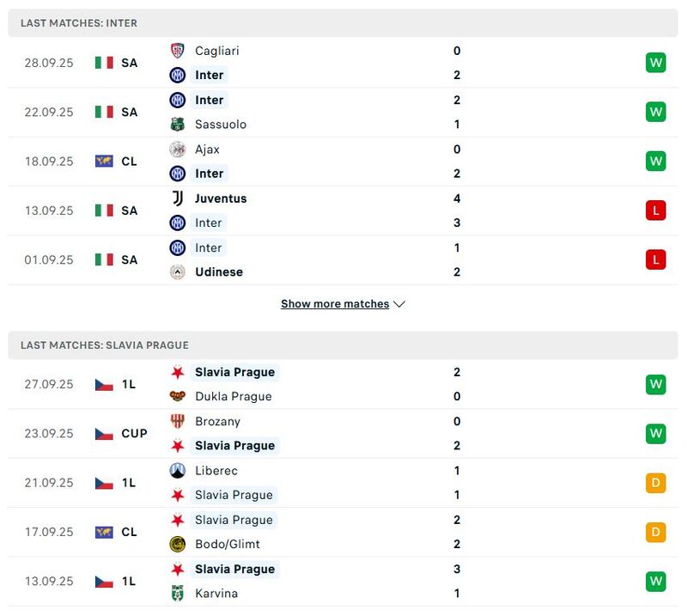Click the Italian flag for 22.09.25 match

[104, 112]
